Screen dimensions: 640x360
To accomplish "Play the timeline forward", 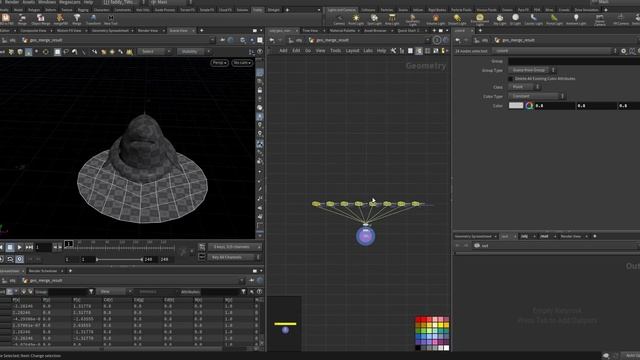I will [19, 247].
